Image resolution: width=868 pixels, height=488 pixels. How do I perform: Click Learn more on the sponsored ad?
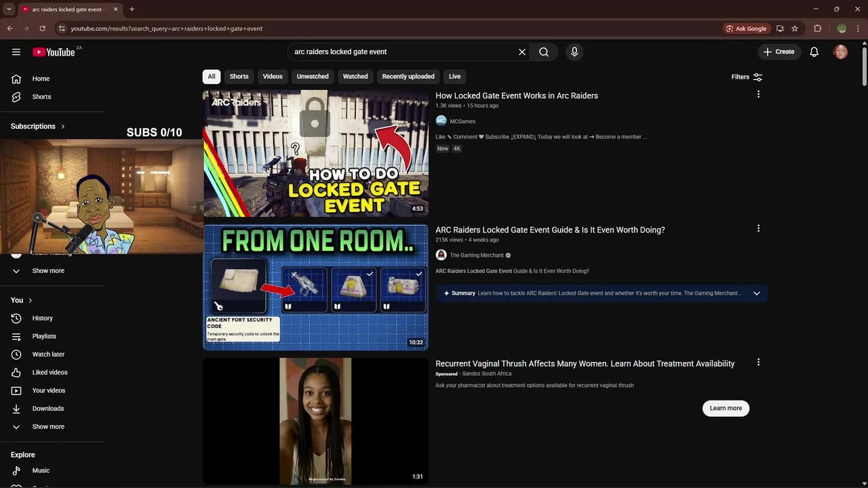726,408
